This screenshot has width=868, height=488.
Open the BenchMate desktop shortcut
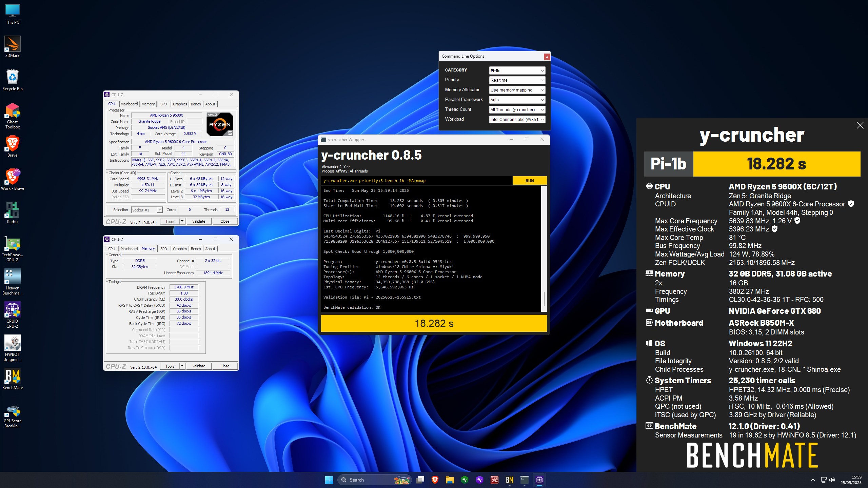coord(13,379)
